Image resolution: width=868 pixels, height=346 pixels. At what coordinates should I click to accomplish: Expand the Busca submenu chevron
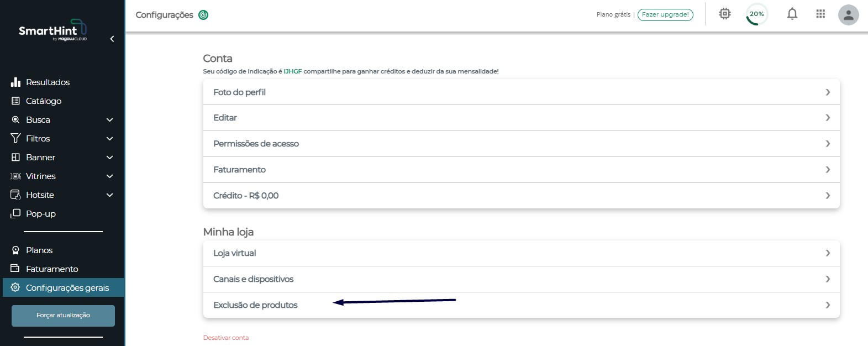pos(109,120)
